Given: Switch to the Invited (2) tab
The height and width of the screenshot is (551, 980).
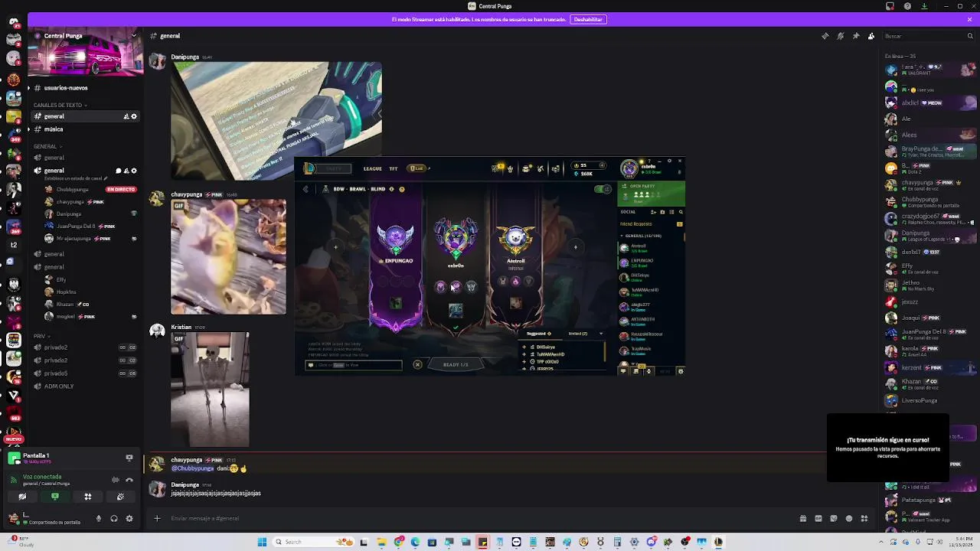Looking at the screenshot, I should coord(578,334).
